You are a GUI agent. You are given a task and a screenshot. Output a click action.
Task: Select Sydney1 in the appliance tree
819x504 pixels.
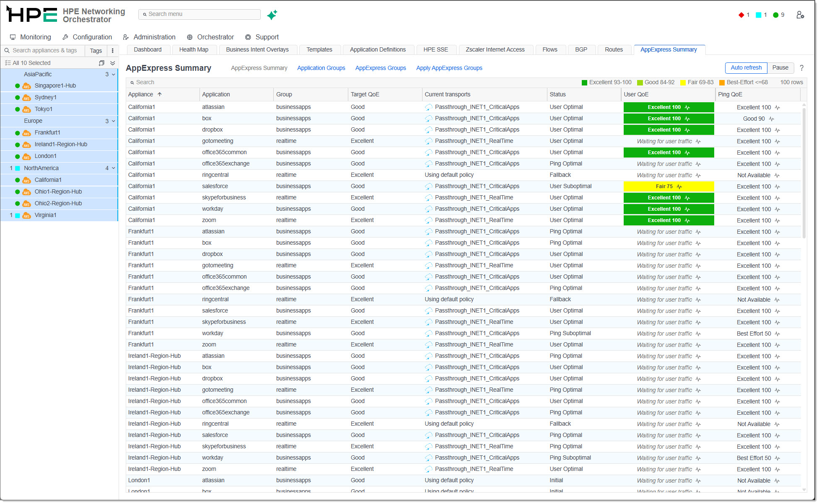pos(46,98)
